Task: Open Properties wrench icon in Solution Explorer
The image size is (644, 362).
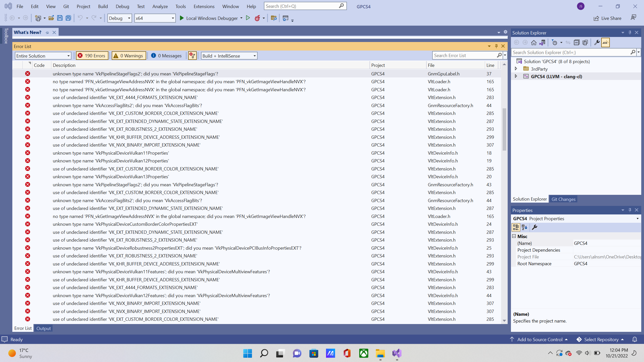Action: pyautogui.click(x=596, y=42)
